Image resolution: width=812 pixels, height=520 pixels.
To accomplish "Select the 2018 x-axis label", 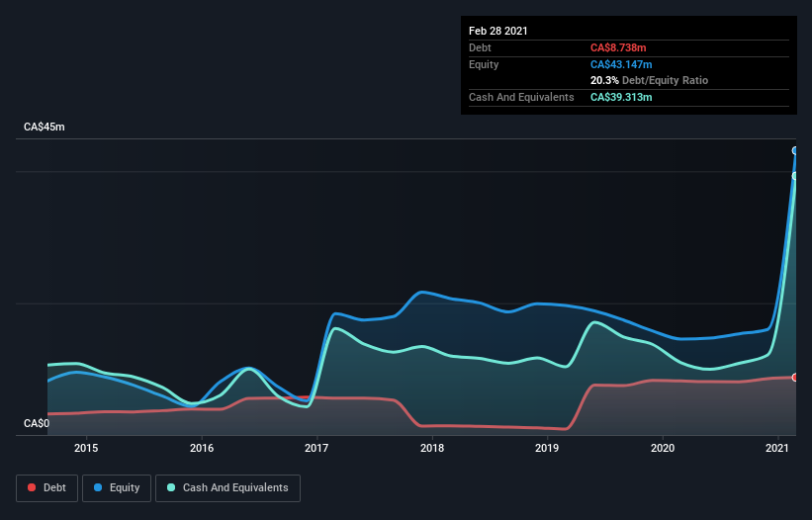I will coord(432,448).
